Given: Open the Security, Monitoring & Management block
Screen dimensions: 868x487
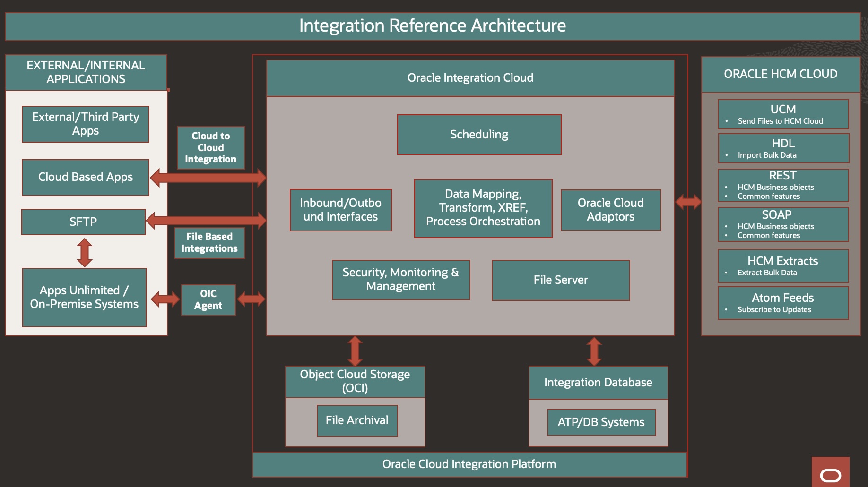Looking at the screenshot, I should click(x=400, y=280).
